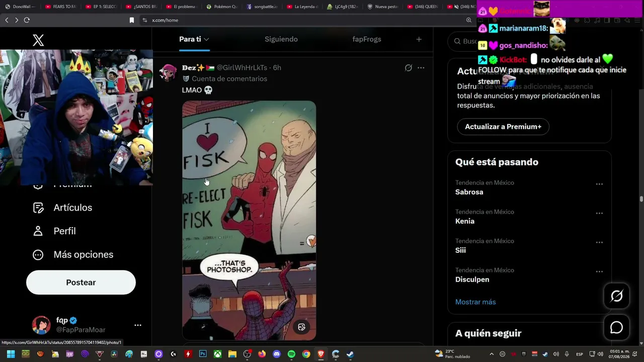The height and width of the screenshot is (362, 644).
Task: Click the zoom magnifier in the address bar
Action: point(469,20)
